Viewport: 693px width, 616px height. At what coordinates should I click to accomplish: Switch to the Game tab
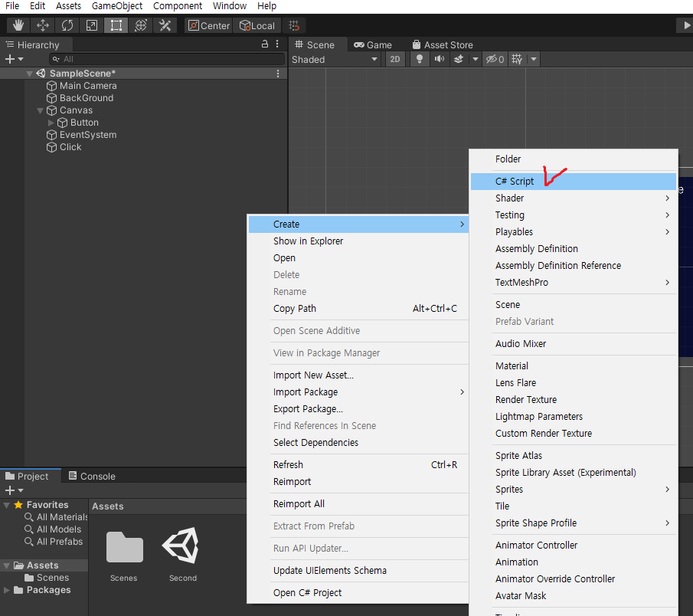point(373,44)
